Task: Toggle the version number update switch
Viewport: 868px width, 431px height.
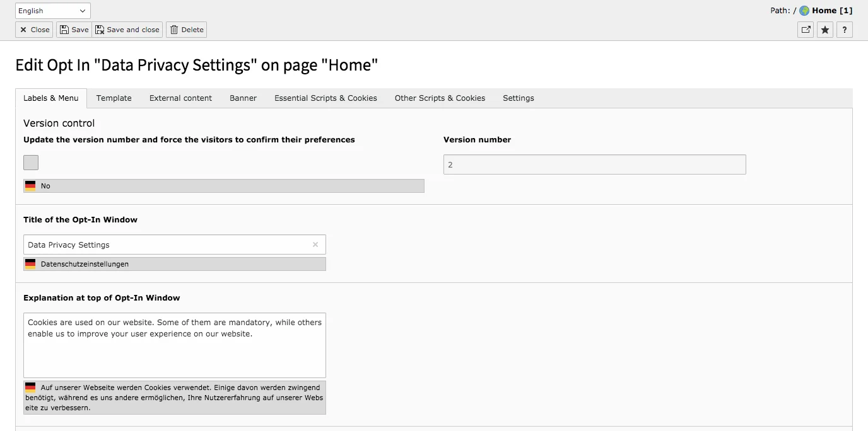Action: [30, 162]
